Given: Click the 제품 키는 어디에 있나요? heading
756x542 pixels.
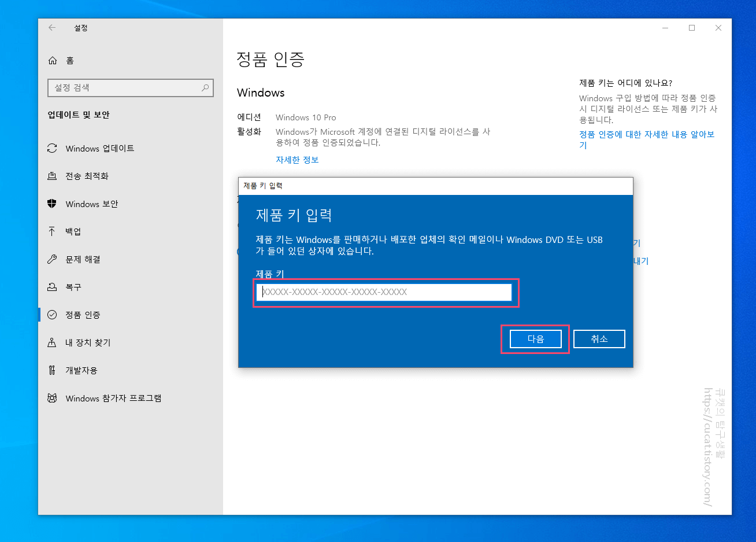Looking at the screenshot, I should [x=625, y=83].
